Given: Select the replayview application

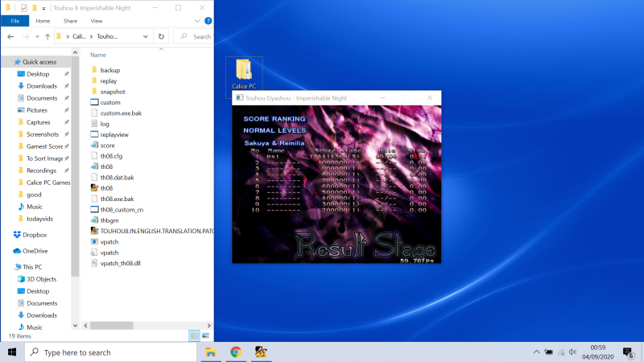Looking at the screenshot, I should pos(114,134).
